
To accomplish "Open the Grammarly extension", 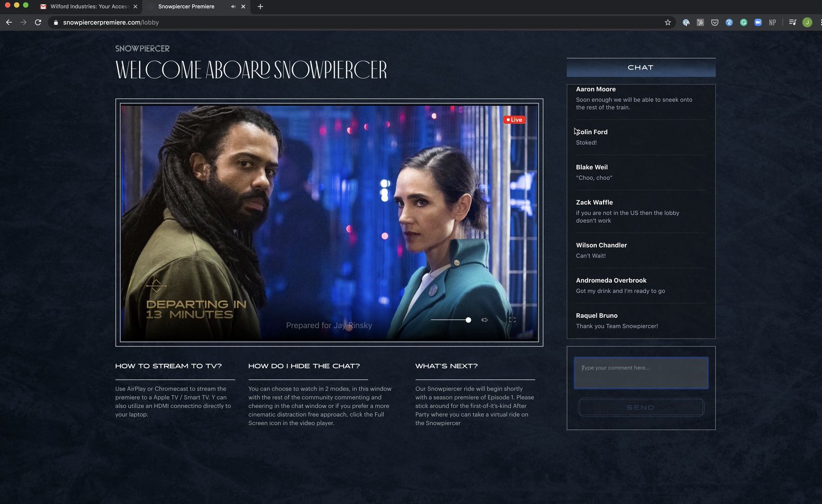I will (744, 22).
